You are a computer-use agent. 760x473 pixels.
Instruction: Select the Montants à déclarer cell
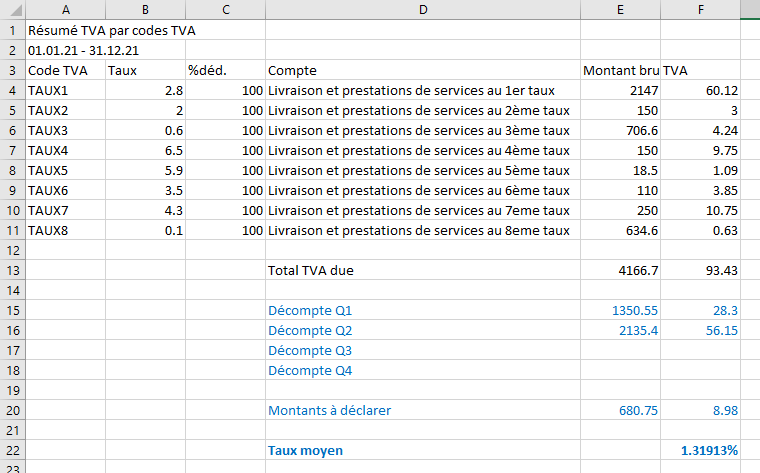[x=423, y=410]
